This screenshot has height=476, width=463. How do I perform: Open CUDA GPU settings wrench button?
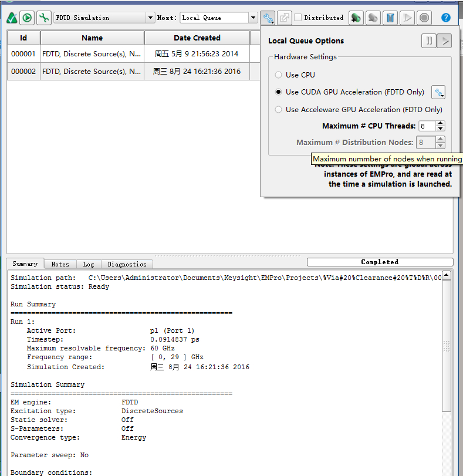[x=438, y=92]
